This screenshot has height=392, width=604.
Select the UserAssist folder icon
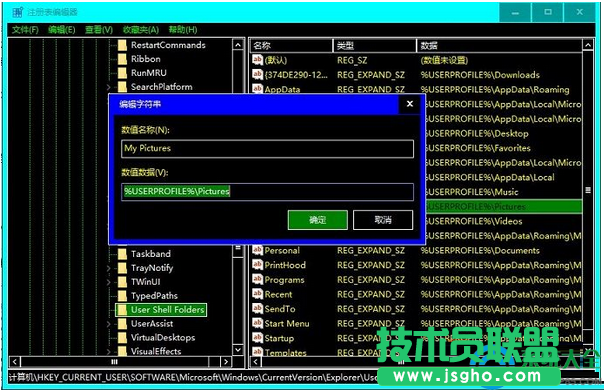tap(122, 324)
